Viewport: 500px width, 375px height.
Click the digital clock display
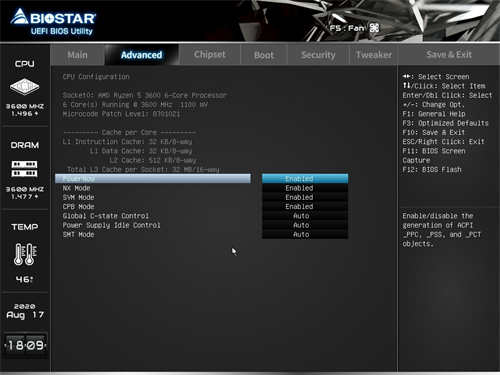point(25,345)
